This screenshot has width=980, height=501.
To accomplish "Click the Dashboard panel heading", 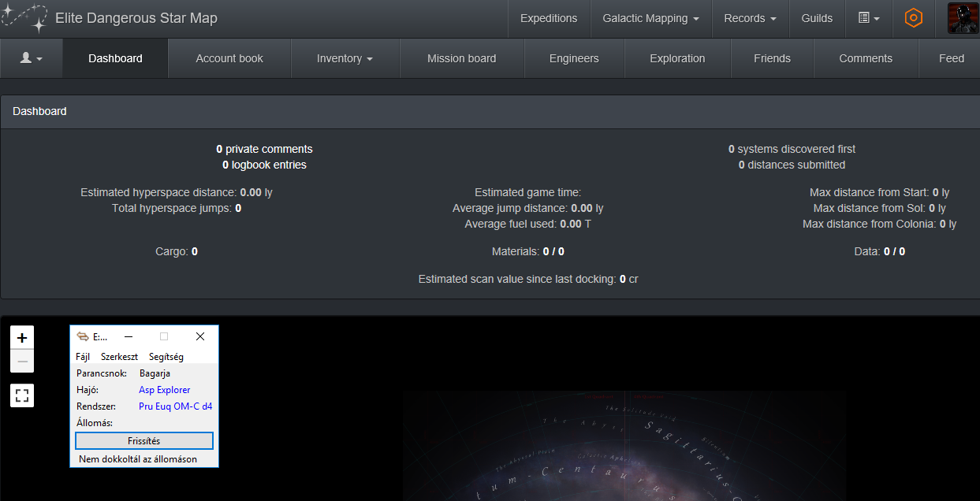I will 39,111.
